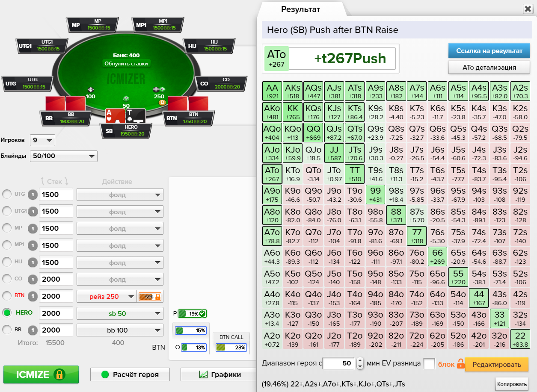
Task: Click the padlock icon on ICMIZE button
Action: [x=59, y=374]
